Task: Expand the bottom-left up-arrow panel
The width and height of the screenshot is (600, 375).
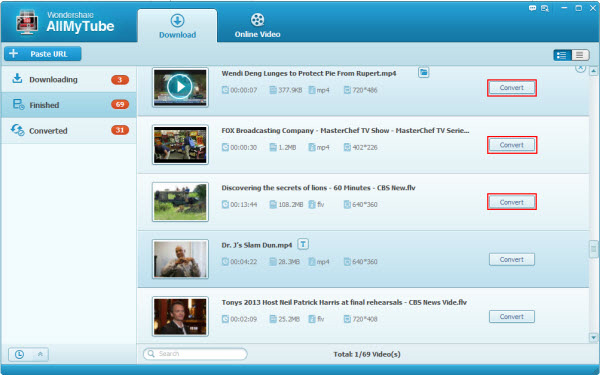Action: point(40,354)
